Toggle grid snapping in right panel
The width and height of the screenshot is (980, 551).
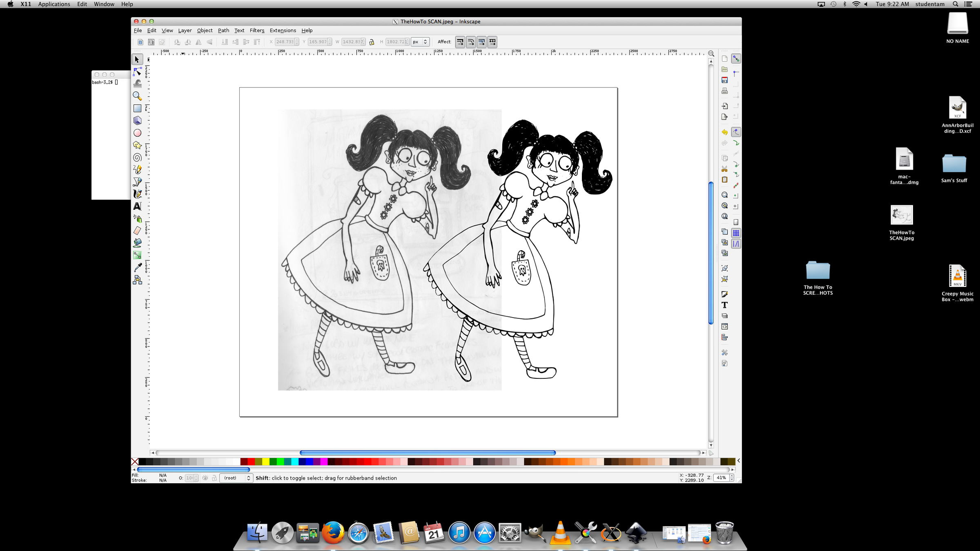tap(736, 232)
